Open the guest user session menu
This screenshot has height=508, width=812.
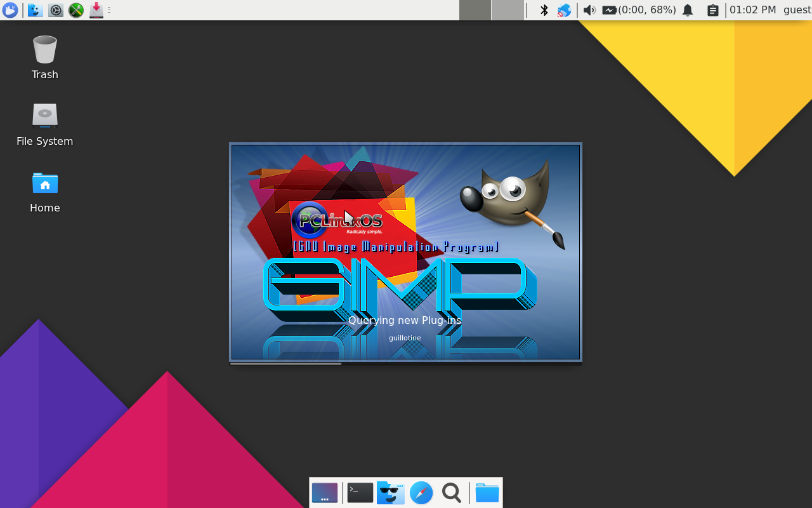pyautogui.click(x=797, y=10)
